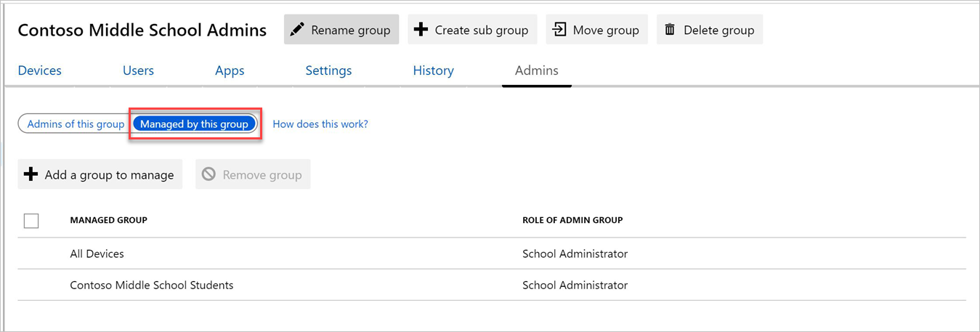
Task: Select the Admins tab
Action: [x=536, y=70]
